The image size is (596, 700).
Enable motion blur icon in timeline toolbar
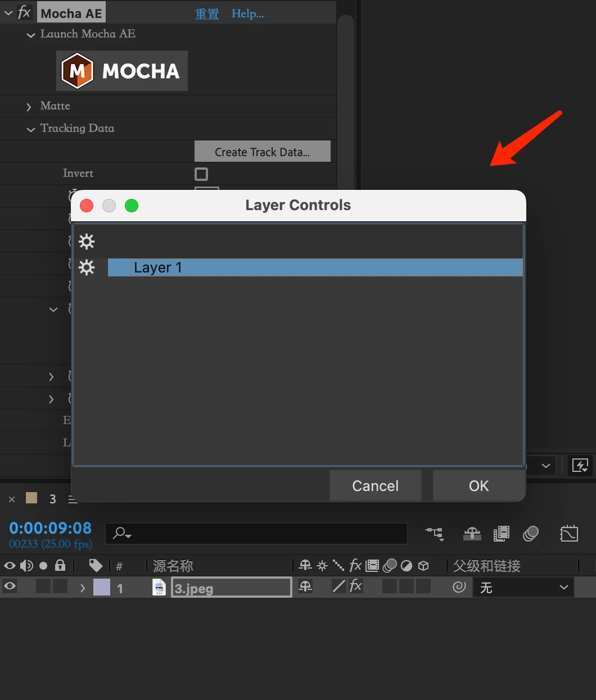pos(530,534)
